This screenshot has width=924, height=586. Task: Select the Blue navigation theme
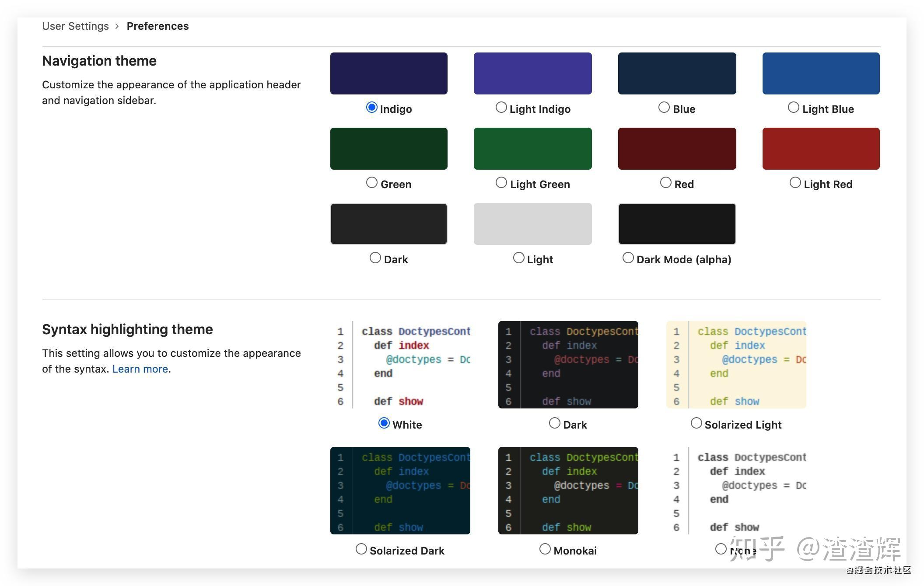664,107
